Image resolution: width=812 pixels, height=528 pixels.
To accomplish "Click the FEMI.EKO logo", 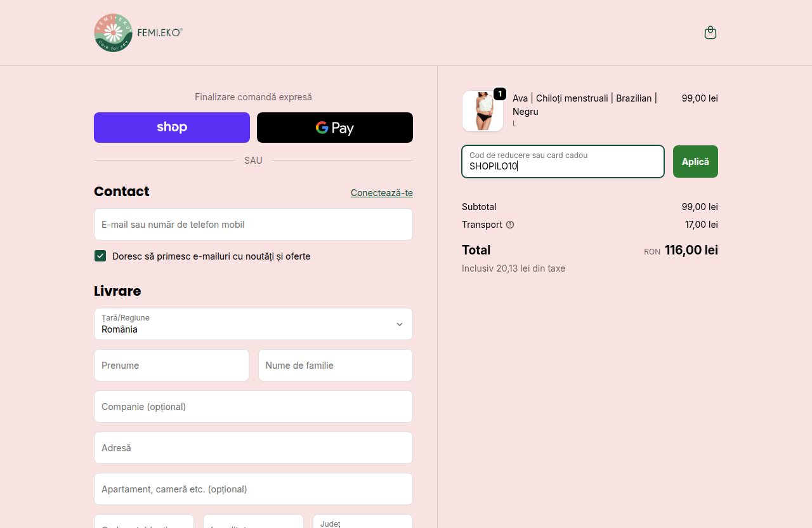I will 138,33.
